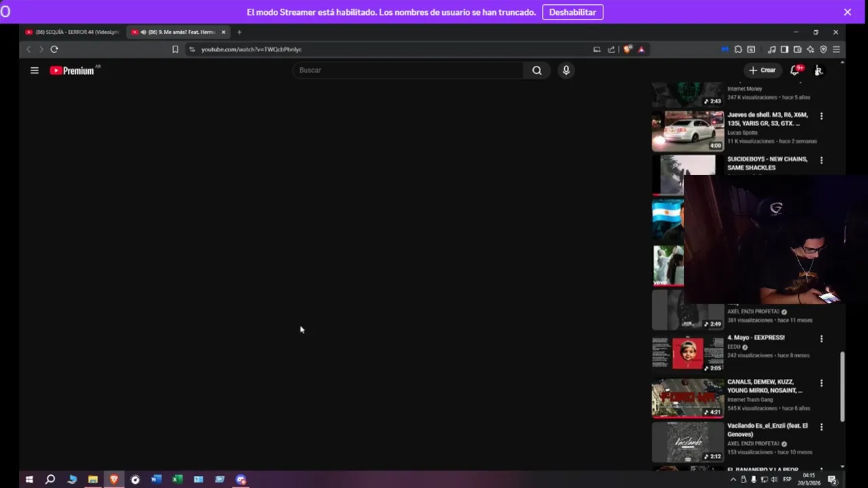
Task: Show hidden system tray icons
Action: click(733, 480)
